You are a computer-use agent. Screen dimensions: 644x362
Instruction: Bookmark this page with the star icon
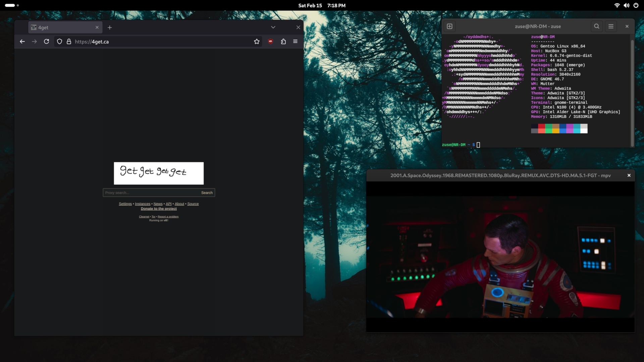coord(257,42)
